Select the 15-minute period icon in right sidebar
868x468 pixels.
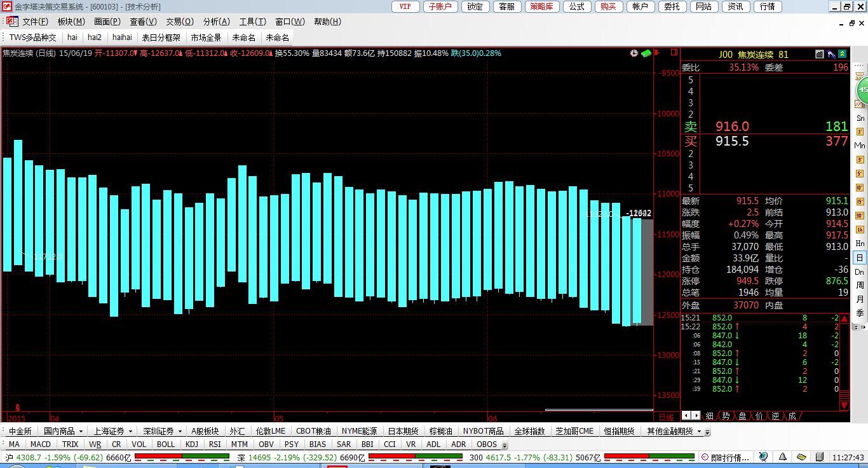[x=860, y=201]
